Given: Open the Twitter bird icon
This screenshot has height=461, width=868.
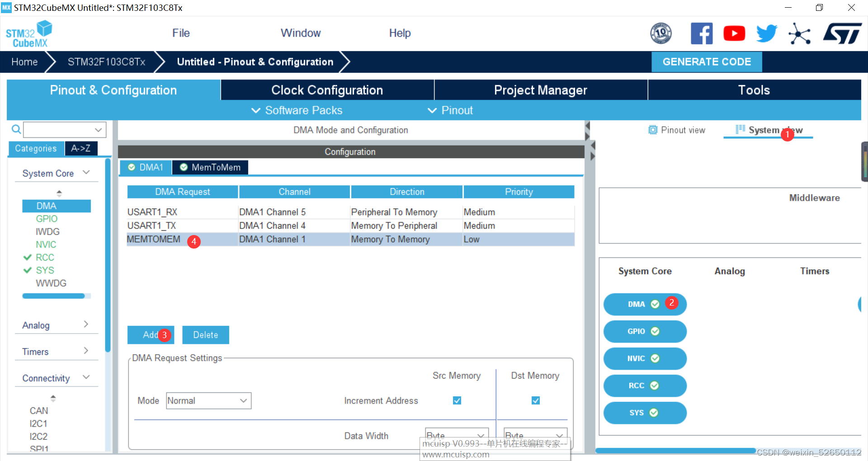Looking at the screenshot, I should [767, 33].
